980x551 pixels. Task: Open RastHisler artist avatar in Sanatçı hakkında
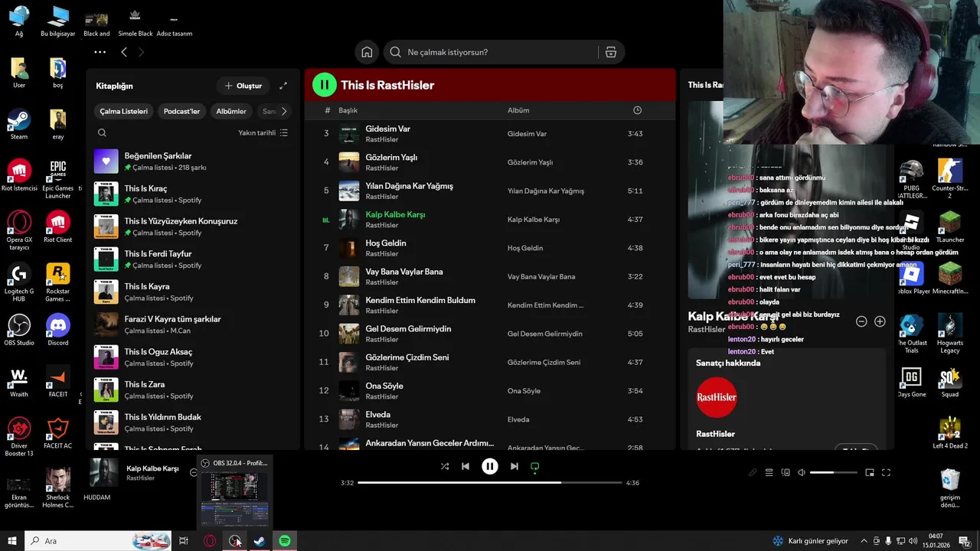coord(717,397)
